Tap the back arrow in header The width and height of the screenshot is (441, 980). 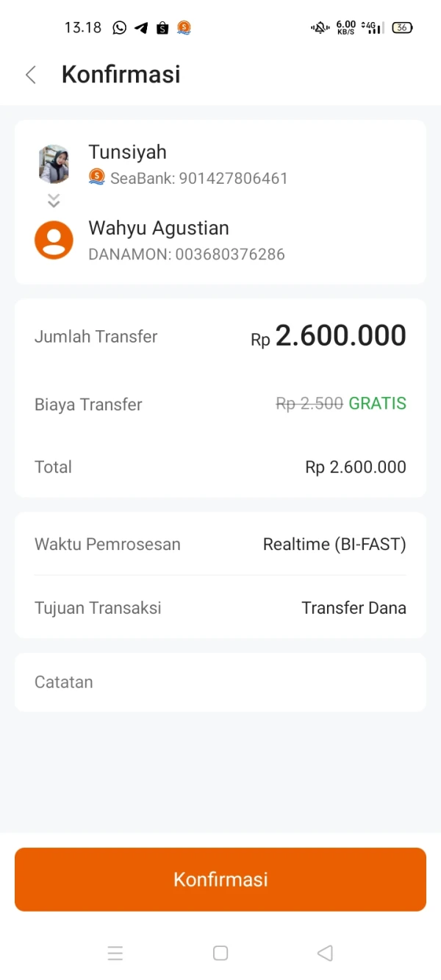(x=31, y=74)
